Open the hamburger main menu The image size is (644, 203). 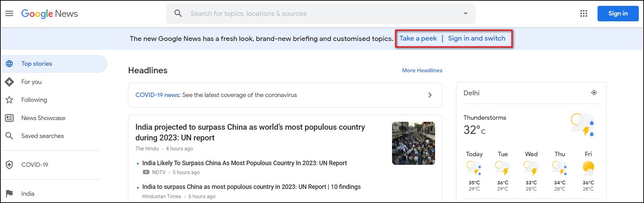[x=9, y=13]
